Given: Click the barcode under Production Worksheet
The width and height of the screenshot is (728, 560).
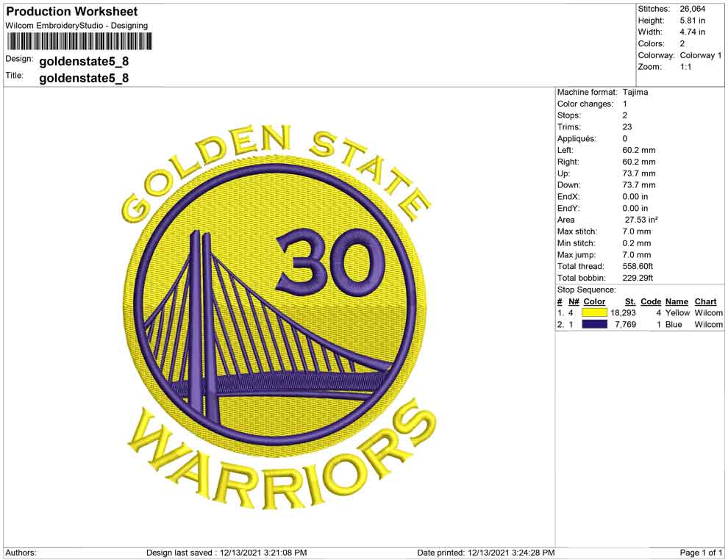Looking at the screenshot, I should [x=79, y=41].
